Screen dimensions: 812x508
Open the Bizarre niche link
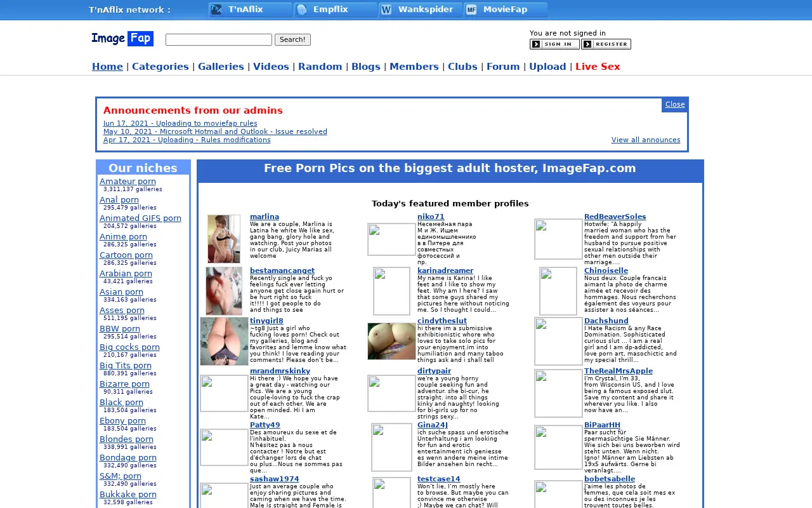124,384
